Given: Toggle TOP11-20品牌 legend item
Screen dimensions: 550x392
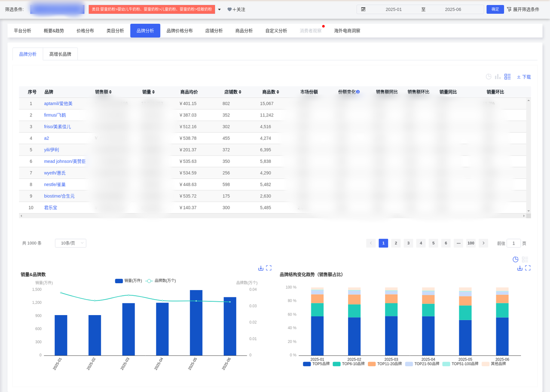Looking at the screenshot, I should pyautogui.click(x=385, y=364).
